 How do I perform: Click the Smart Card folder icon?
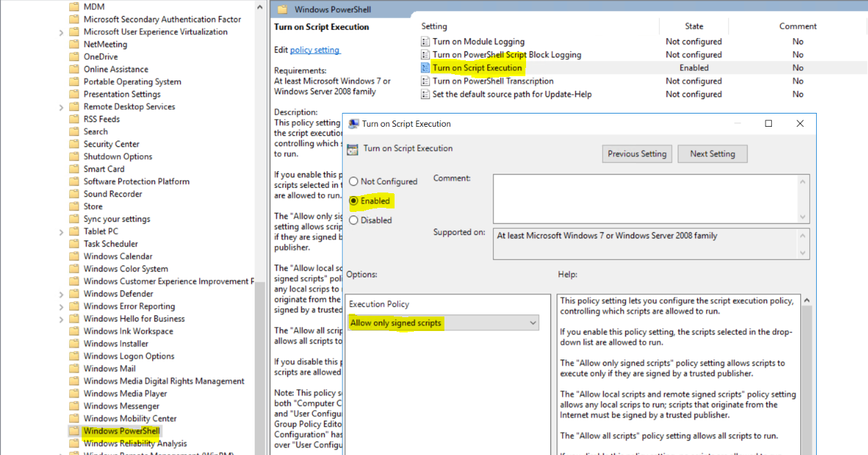[x=75, y=169]
